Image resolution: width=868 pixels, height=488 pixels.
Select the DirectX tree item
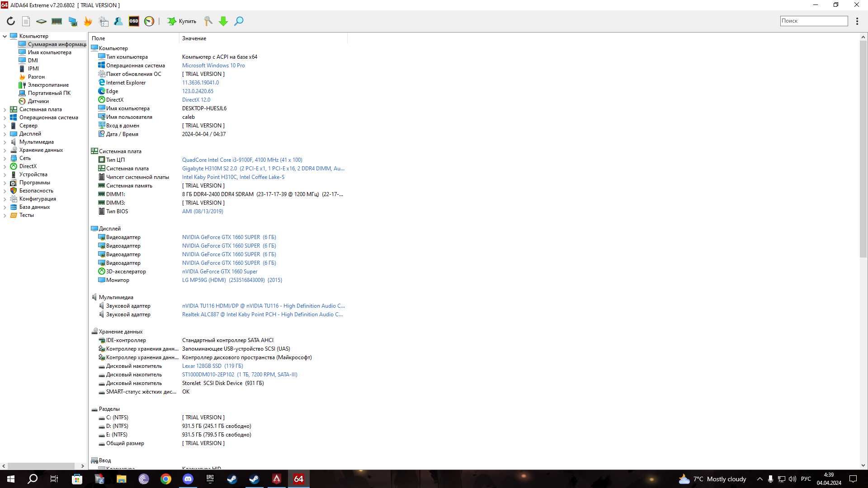coord(24,166)
